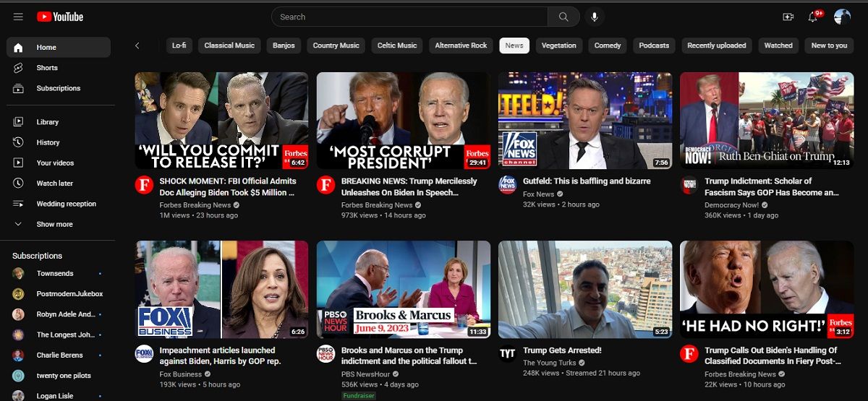The image size is (868, 401).
Task: Open PBS NewsHour channel name
Action: pyautogui.click(x=365, y=374)
